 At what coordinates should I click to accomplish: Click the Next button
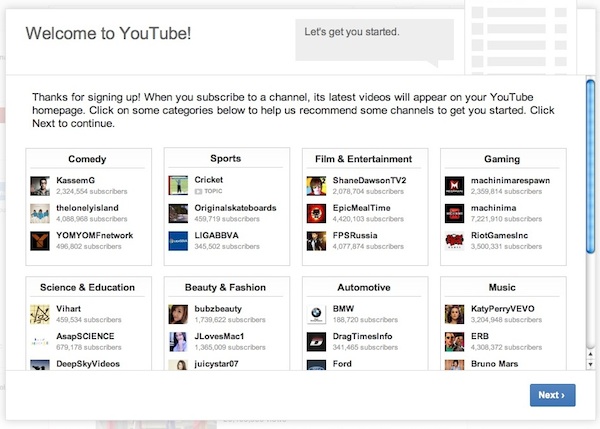(552, 395)
